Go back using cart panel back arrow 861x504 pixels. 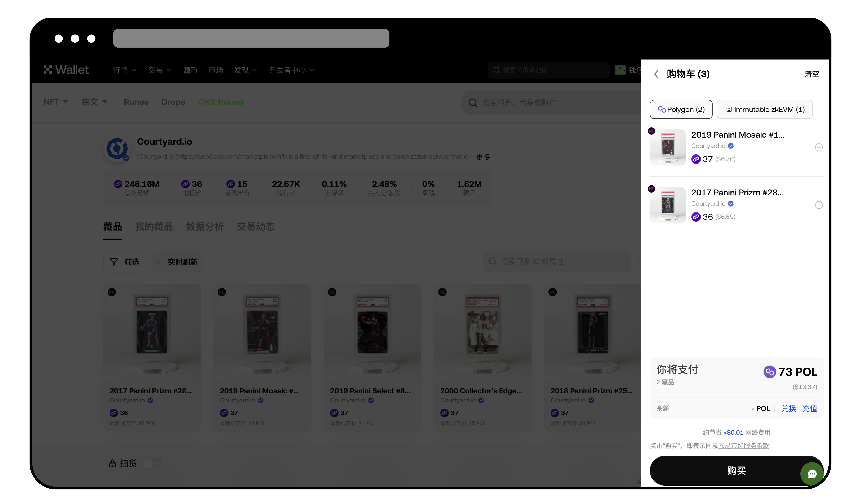pyautogui.click(x=656, y=74)
